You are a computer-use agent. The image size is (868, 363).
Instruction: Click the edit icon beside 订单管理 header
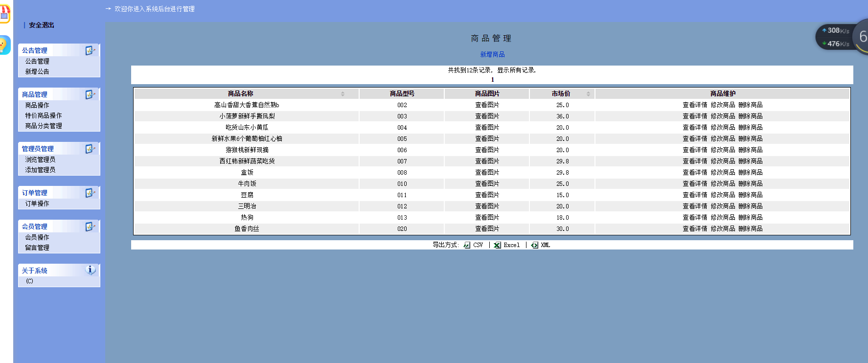coord(90,193)
